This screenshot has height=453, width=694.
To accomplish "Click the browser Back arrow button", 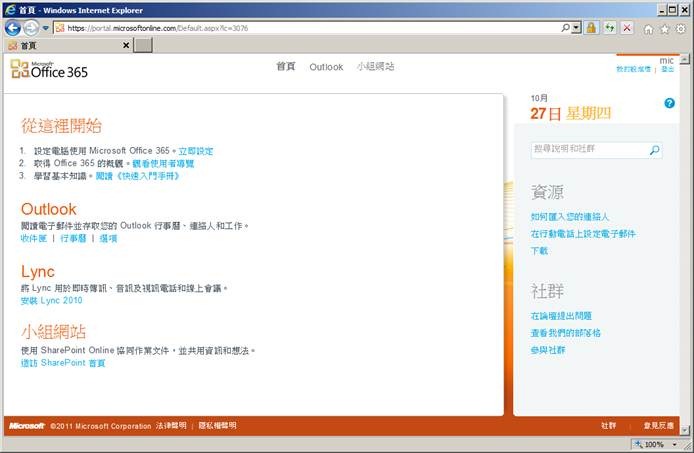I will tap(12, 28).
